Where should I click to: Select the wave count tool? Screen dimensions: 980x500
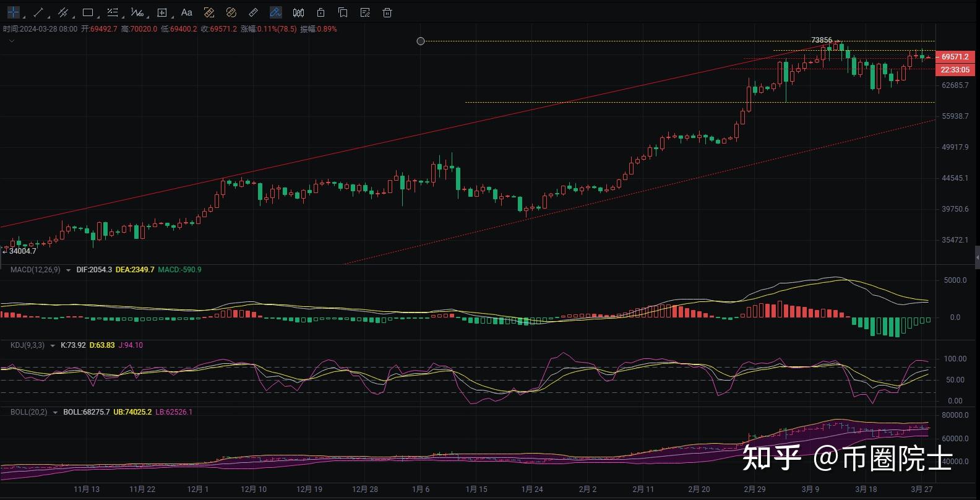[x=137, y=12]
